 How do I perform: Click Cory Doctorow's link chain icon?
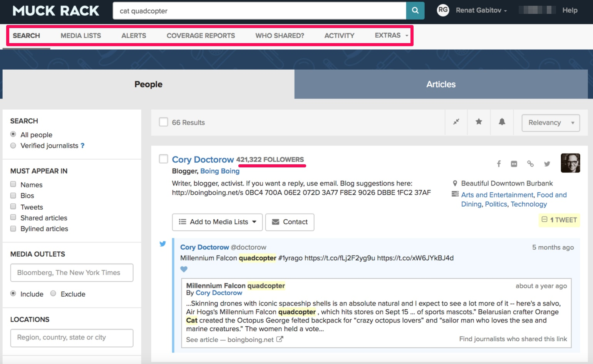(x=530, y=164)
